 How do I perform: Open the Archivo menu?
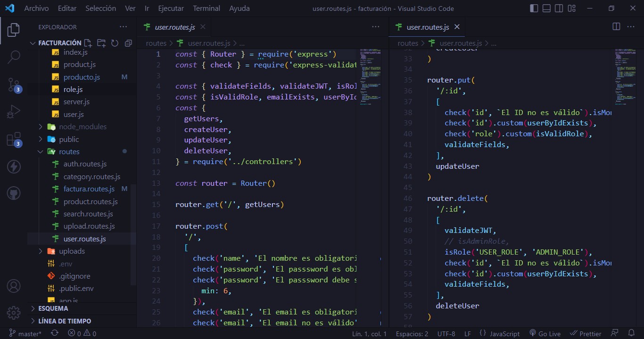(x=36, y=8)
